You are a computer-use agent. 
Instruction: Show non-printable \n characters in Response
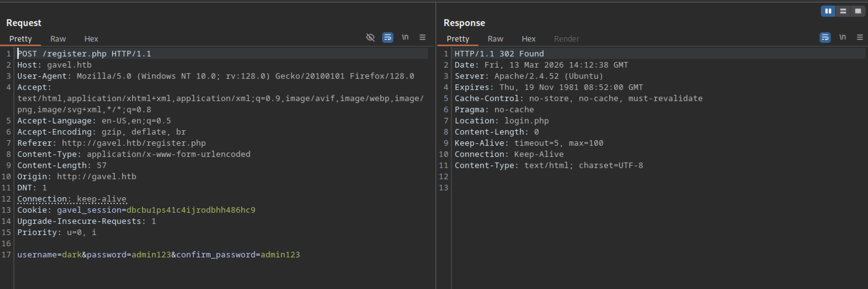click(843, 37)
